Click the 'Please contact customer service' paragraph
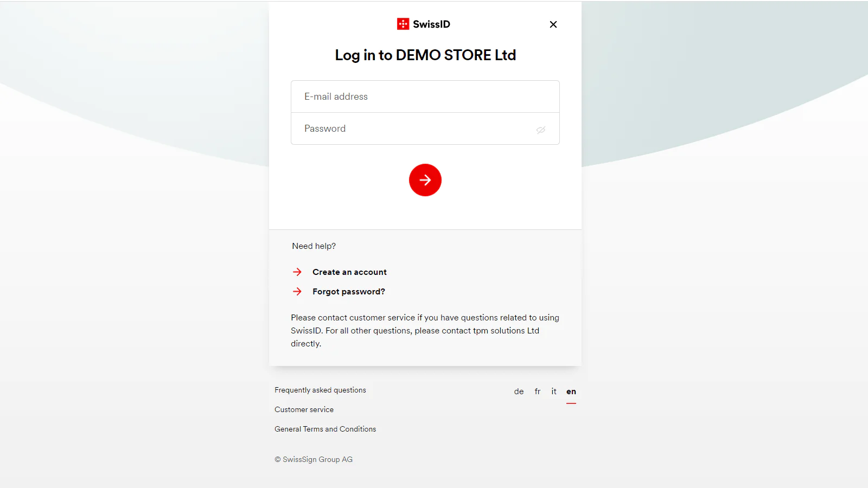This screenshot has height=488, width=868. pyautogui.click(x=425, y=331)
